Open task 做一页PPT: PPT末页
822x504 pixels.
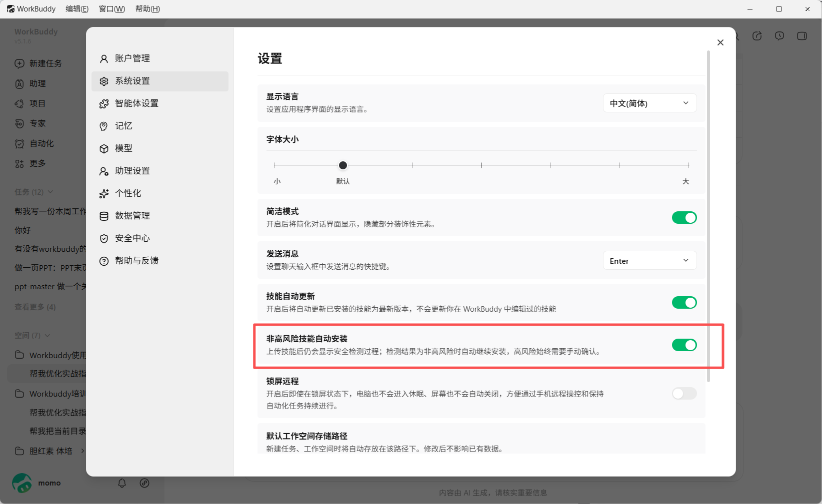(50, 268)
